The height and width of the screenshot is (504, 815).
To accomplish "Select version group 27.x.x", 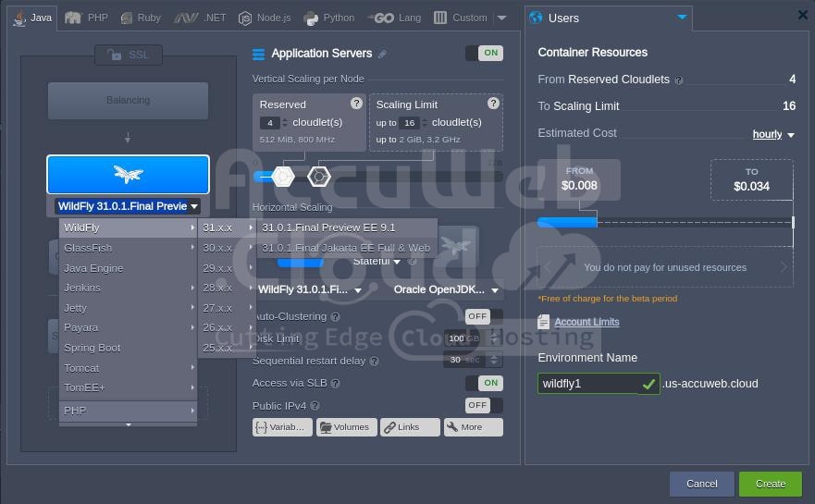I will pyautogui.click(x=228, y=308).
